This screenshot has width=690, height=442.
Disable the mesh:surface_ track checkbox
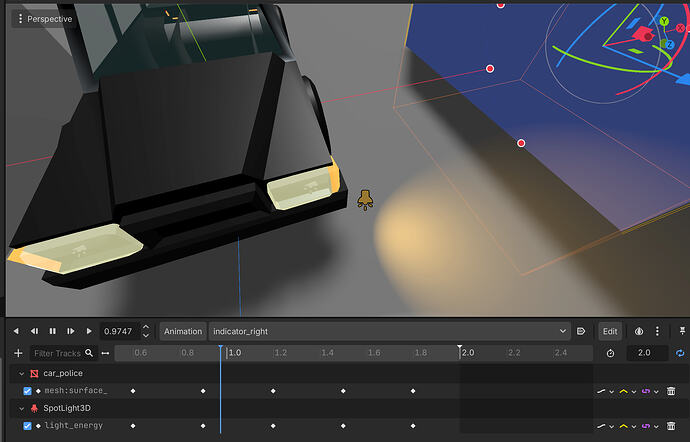[27, 391]
